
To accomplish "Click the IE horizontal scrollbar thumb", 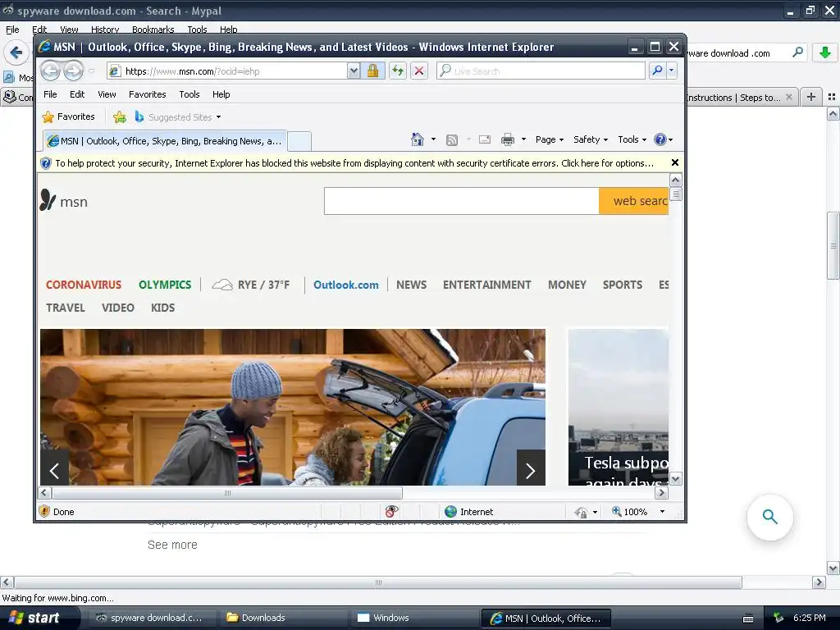I will 227,493.
